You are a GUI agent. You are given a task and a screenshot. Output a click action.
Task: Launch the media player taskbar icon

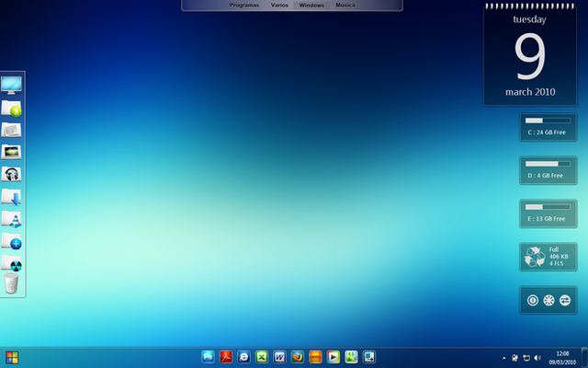pyautogui.click(x=334, y=357)
